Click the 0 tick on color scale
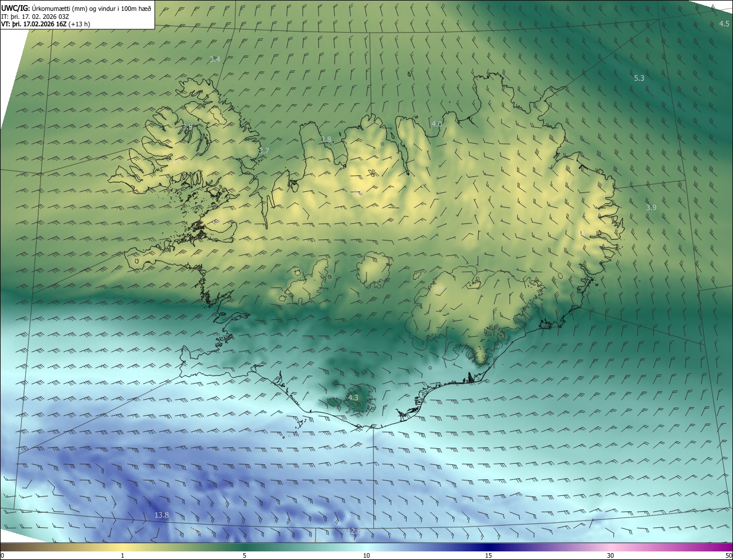The image size is (733, 560). tap(2, 555)
